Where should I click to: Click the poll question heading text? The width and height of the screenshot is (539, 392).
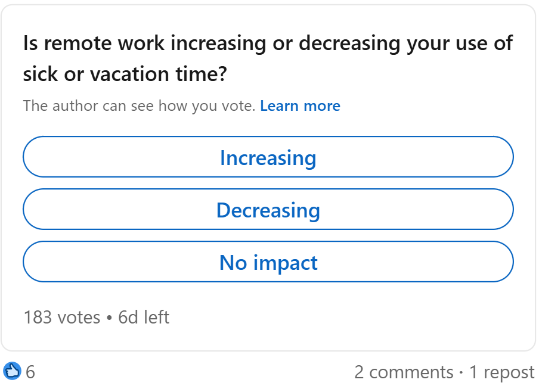(268, 43)
